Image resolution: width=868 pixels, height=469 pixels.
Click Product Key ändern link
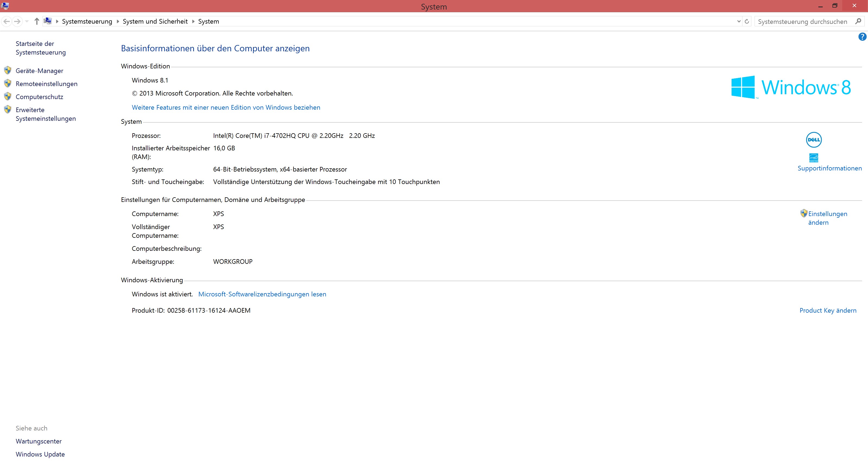point(828,310)
